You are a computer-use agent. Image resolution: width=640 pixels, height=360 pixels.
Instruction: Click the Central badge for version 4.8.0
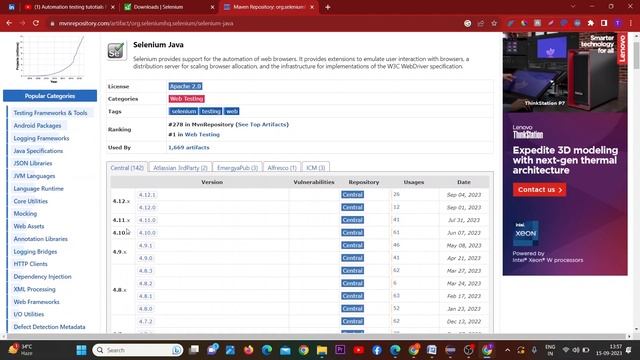click(353, 309)
